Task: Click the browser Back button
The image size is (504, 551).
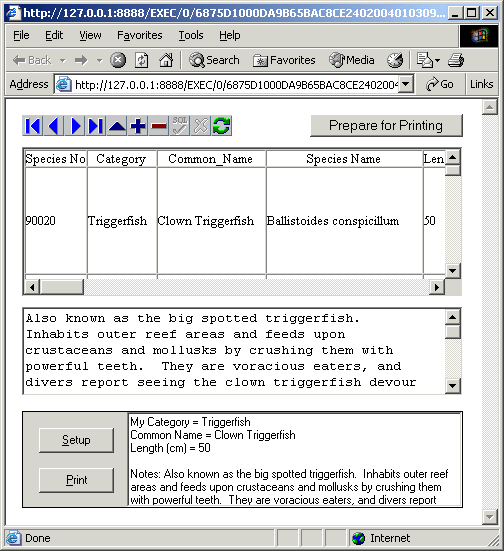Action: click(32, 60)
